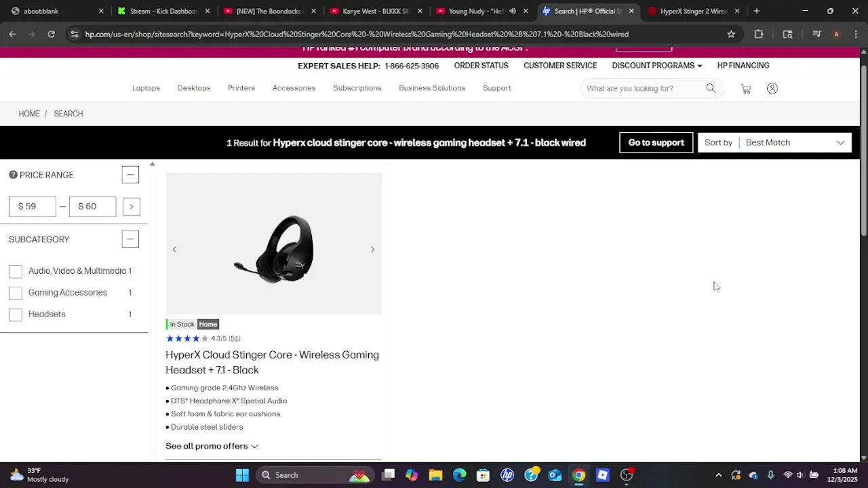Collapse the Subcategory filter section
Image resolution: width=868 pixels, height=488 pixels.
coord(130,239)
